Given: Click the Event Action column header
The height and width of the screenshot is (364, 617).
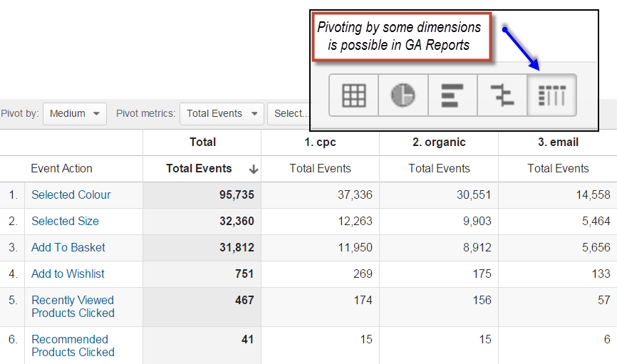Looking at the screenshot, I should [x=61, y=168].
